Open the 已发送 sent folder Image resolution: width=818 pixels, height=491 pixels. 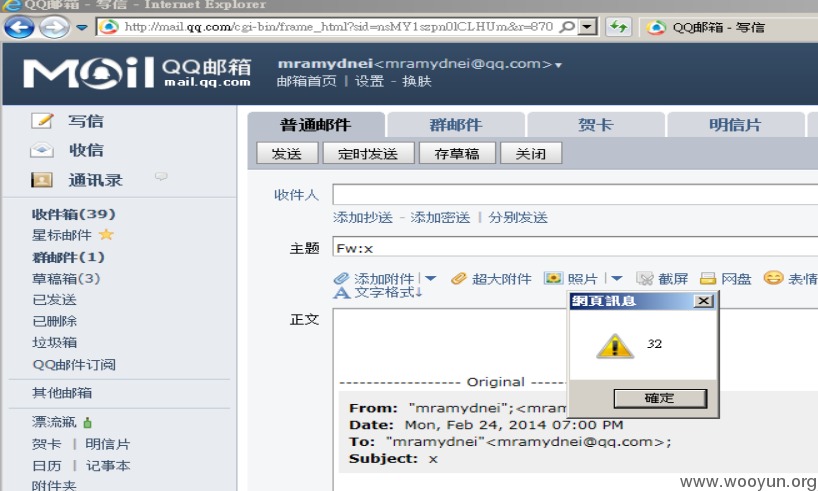[54, 300]
